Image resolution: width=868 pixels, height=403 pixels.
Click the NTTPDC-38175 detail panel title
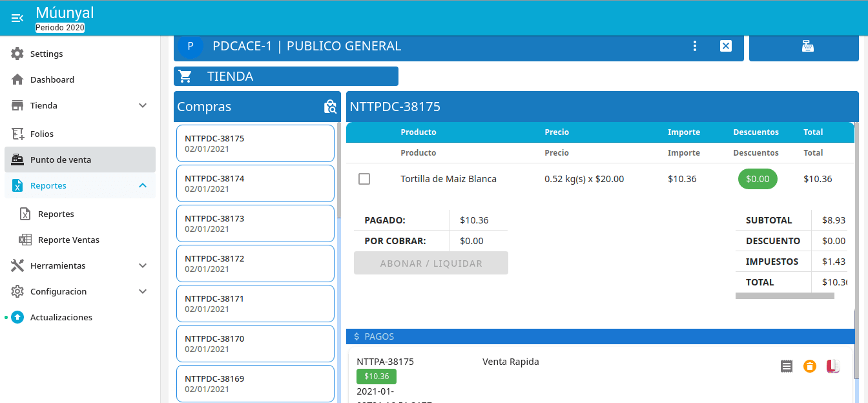click(x=395, y=107)
